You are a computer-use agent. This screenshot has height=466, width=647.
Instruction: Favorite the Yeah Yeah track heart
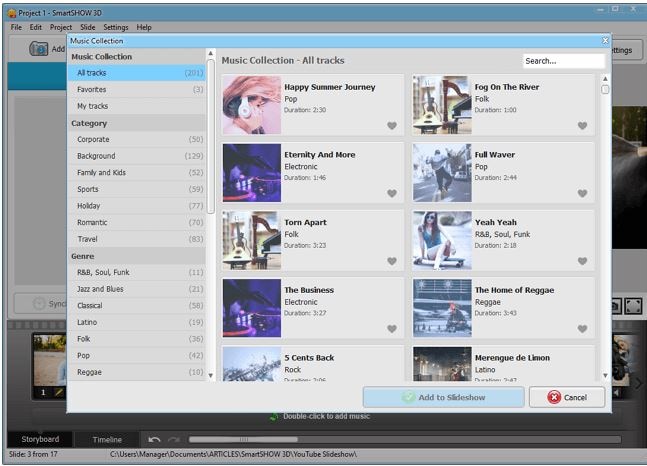582,261
